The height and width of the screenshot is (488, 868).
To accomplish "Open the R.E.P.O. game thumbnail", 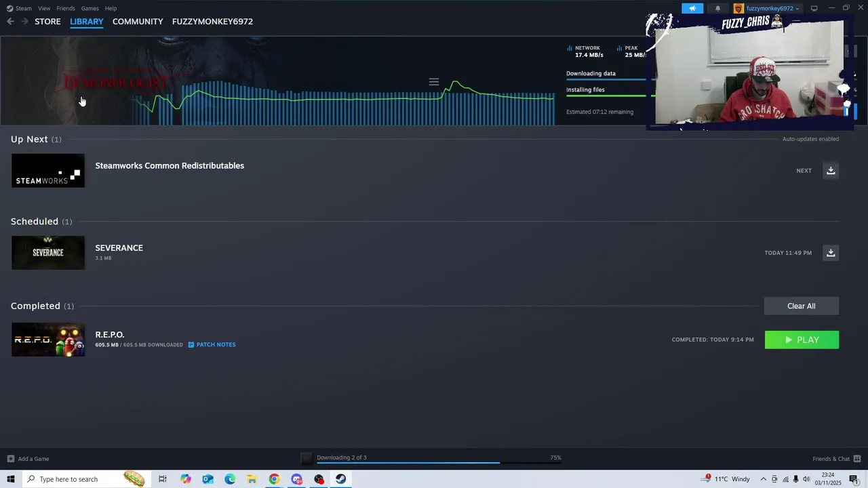I will coord(48,340).
